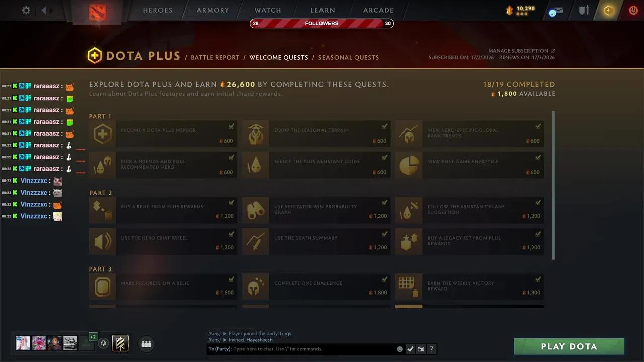Switch to the Seasonal Quests tab

pos(349,57)
